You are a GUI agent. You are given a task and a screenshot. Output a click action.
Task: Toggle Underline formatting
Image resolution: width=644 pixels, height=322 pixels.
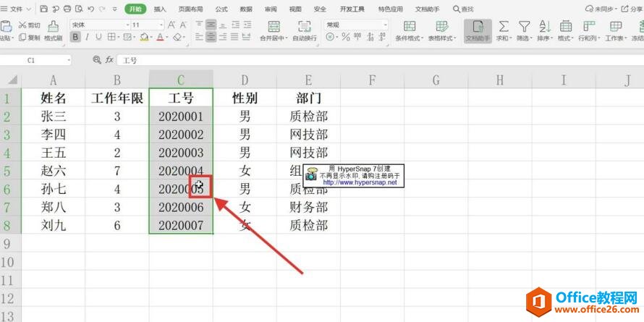point(98,38)
